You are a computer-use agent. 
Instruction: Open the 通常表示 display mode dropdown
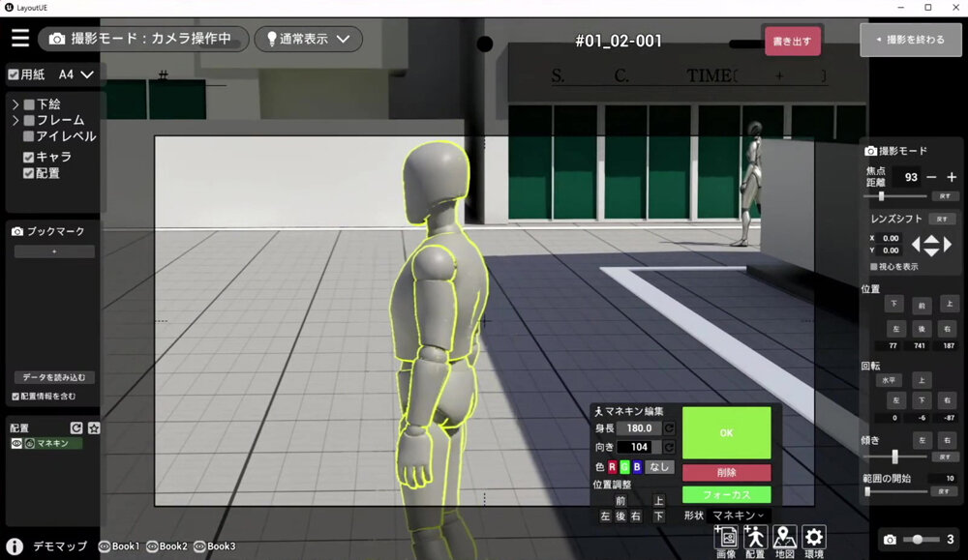pos(308,40)
